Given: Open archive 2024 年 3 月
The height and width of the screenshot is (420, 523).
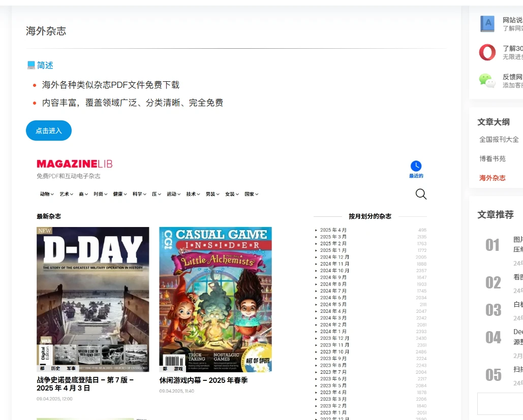Looking at the screenshot, I should (333, 318).
